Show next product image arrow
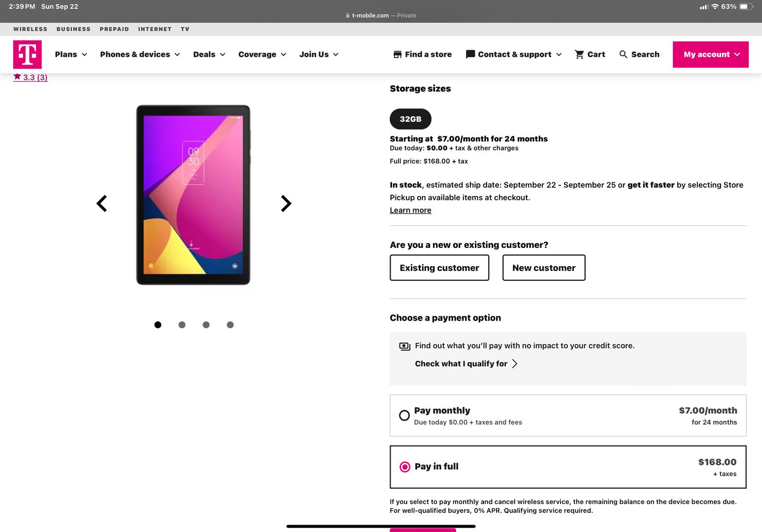The image size is (762, 532). pyautogui.click(x=286, y=203)
